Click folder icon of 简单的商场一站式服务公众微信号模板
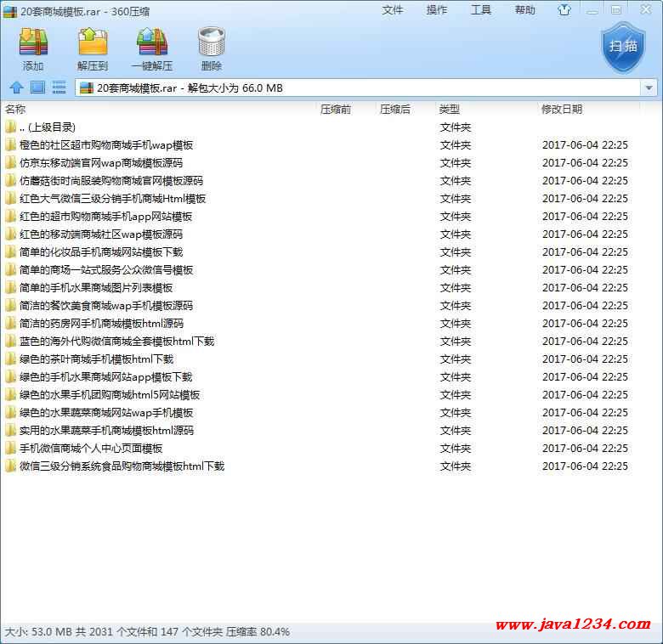663x644 pixels. point(10,270)
